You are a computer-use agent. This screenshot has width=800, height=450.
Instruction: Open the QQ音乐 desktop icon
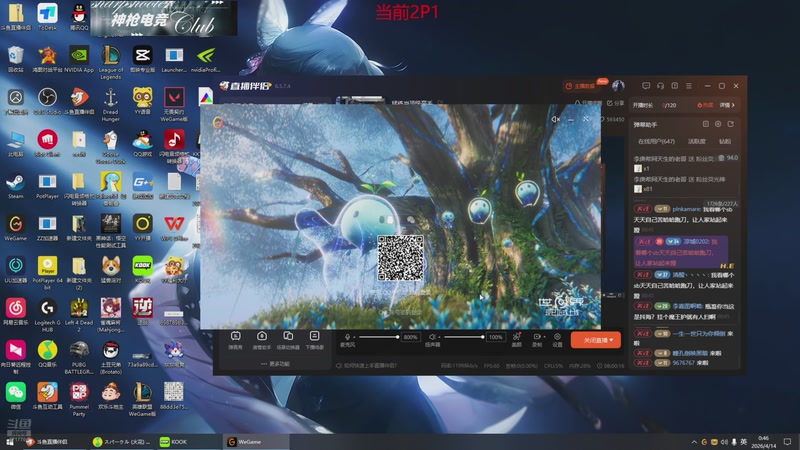point(47,354)
